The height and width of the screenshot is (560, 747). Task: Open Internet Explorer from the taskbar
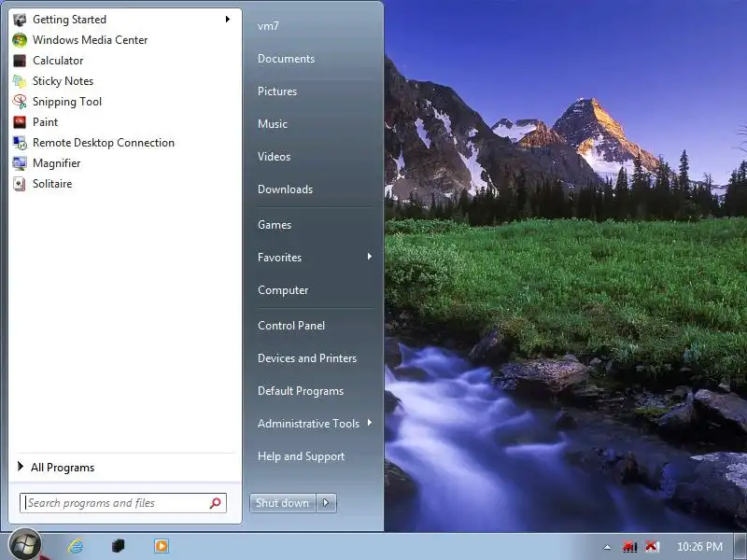pyautogui.click(x=76, y=546)
